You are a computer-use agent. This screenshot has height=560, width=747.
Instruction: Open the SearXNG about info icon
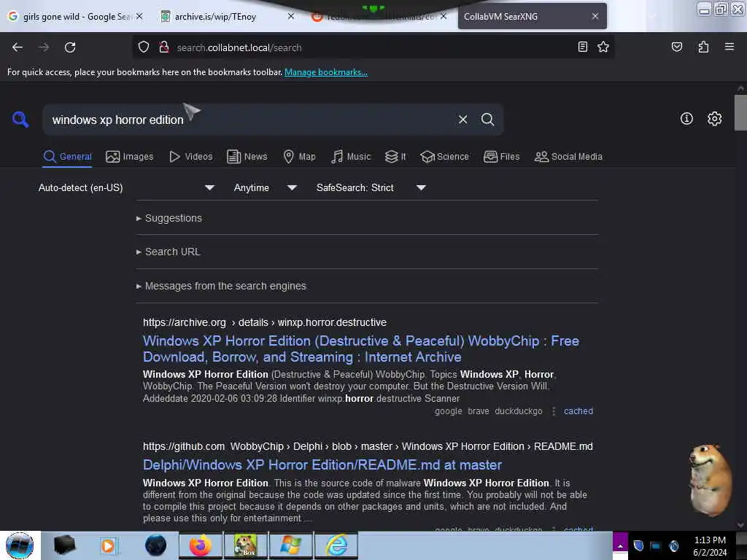click(x=686, y=119)
